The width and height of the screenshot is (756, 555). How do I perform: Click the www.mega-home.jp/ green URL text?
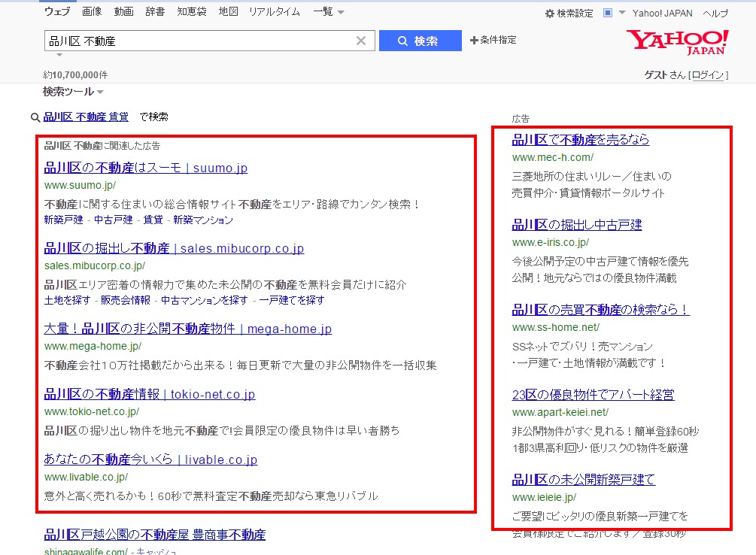pos(93,346)
